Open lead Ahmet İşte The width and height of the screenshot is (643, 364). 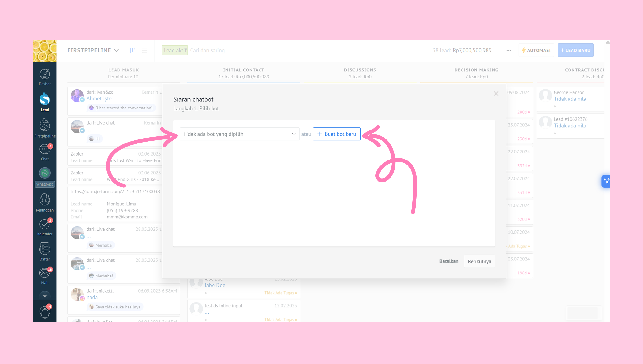(x=99, y=99)
